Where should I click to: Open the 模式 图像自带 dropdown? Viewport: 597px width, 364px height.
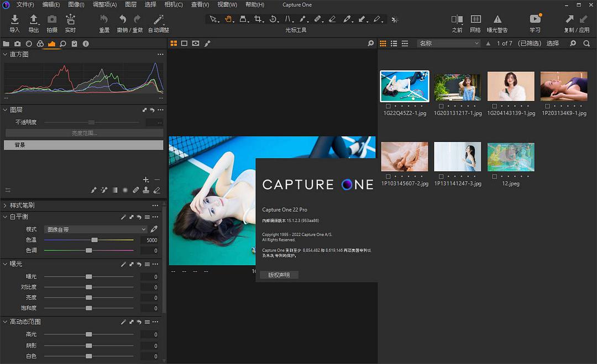pos(96,229)
